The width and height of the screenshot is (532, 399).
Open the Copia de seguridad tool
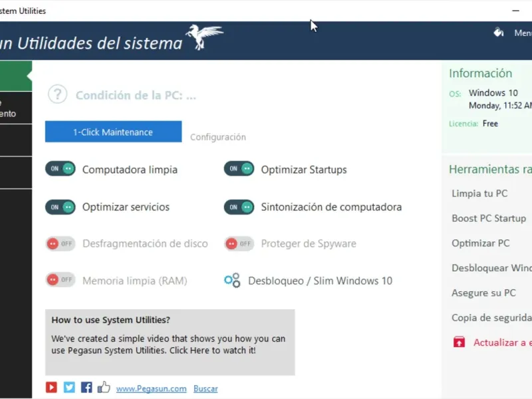point(491,318)
